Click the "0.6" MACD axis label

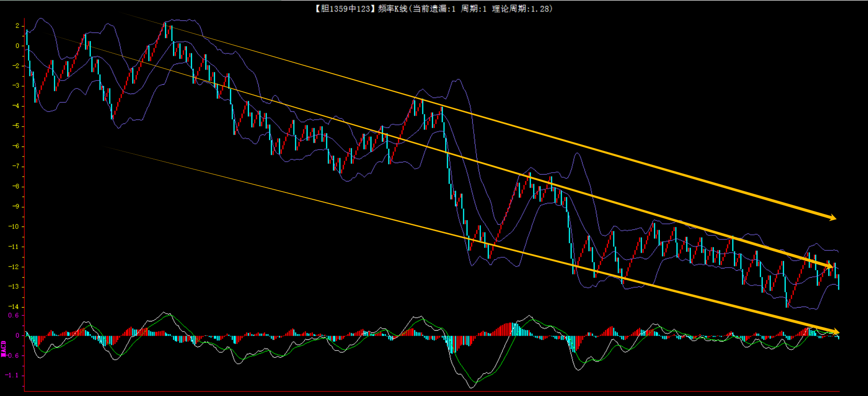click(x=13, y=315)
